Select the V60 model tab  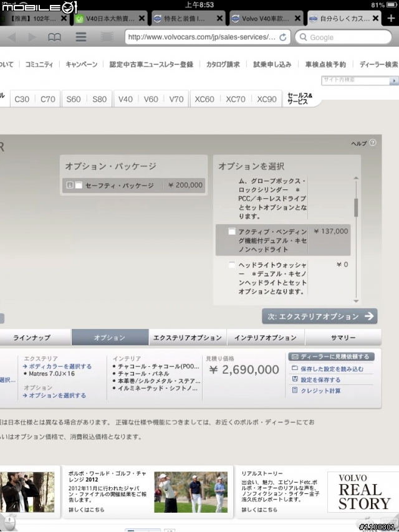151,99
